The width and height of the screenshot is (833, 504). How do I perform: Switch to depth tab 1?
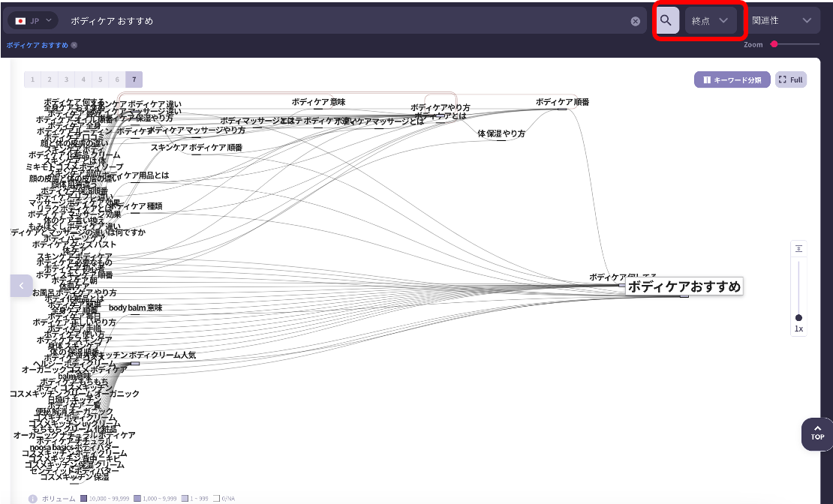pos(32,79)
